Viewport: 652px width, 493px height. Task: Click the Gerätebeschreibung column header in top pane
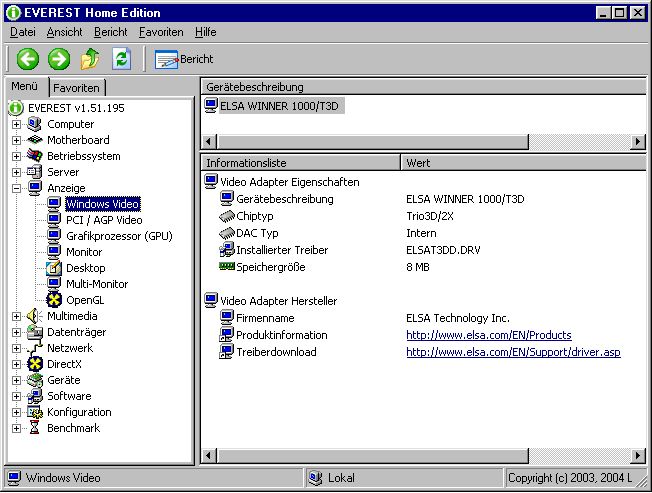point(423,87)
